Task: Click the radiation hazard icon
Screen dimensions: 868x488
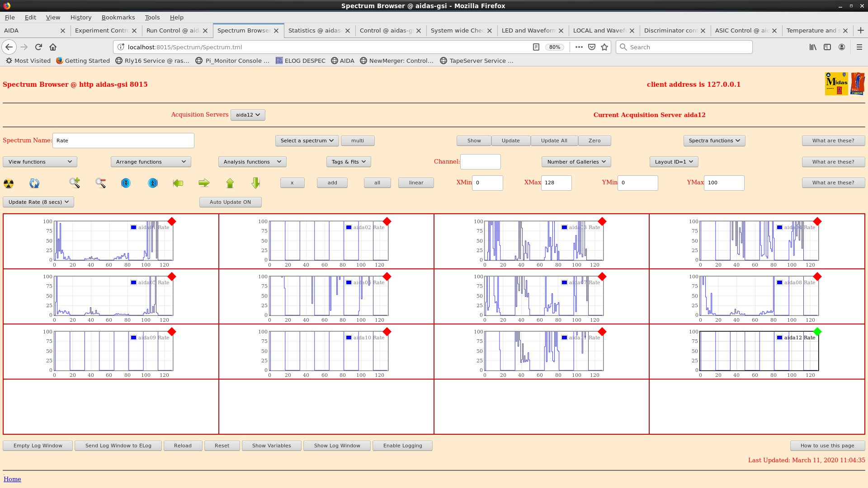Action: tap(9, 183)
